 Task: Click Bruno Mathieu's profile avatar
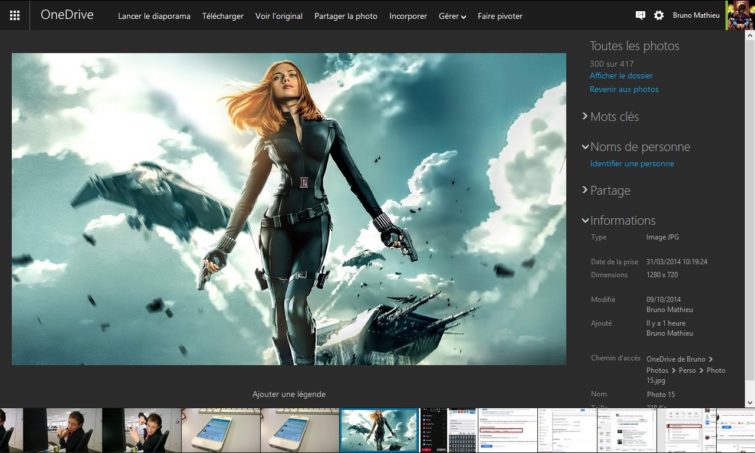tap(740, 15)
